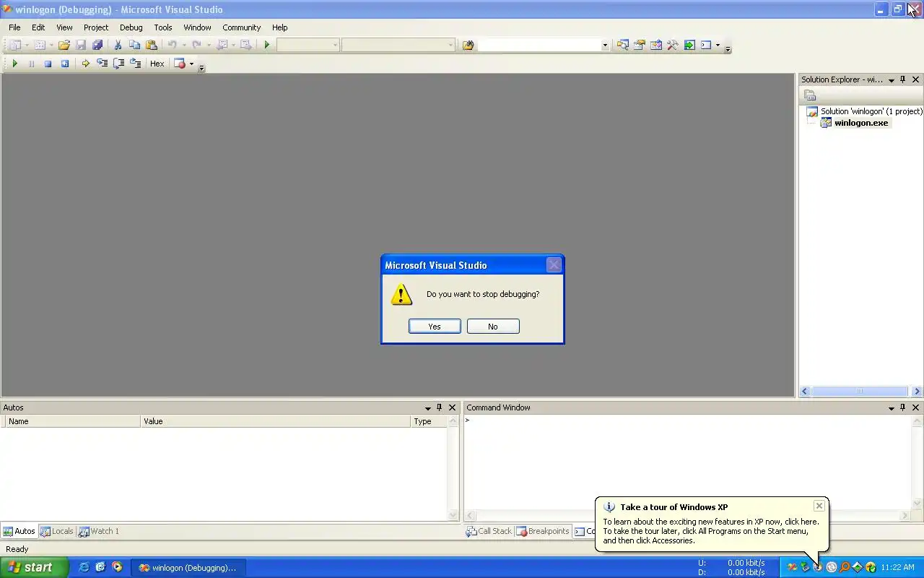
Task: Click No in the stop debugging dialog
Action: point(493,327)
